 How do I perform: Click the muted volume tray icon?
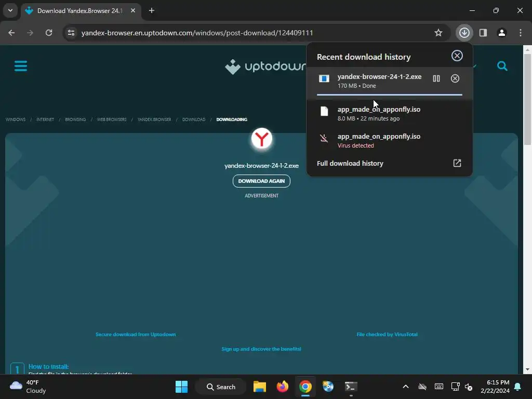(x=469, y=387)
